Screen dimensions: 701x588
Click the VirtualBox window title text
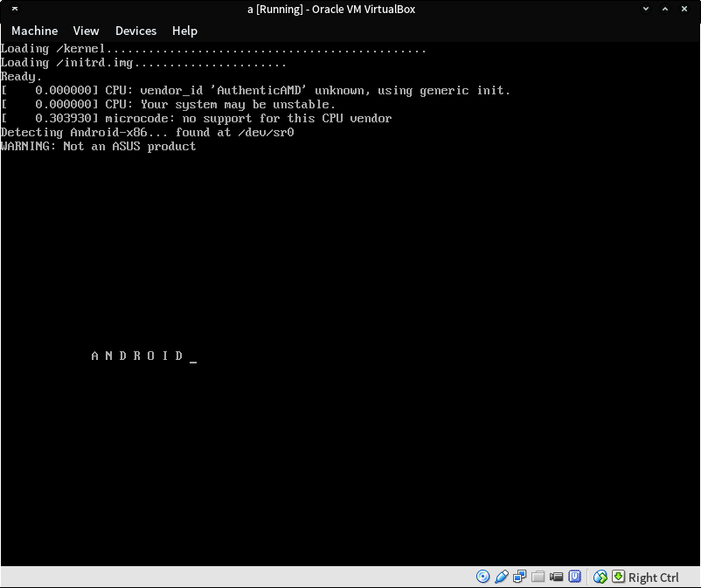coord(331,9)
